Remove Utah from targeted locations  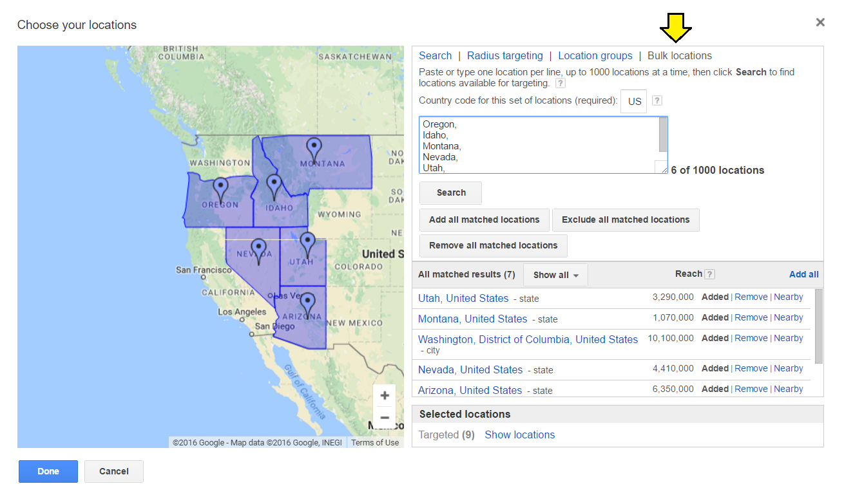click(751, 297)
